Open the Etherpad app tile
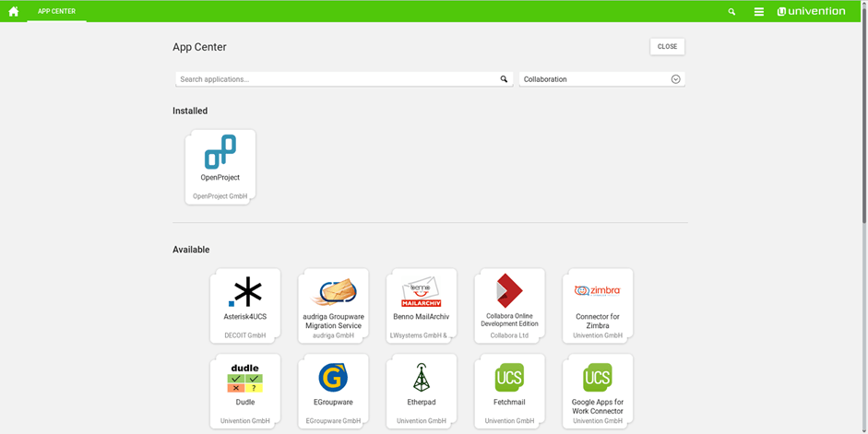Screen dimensions: 868x434 422,391
